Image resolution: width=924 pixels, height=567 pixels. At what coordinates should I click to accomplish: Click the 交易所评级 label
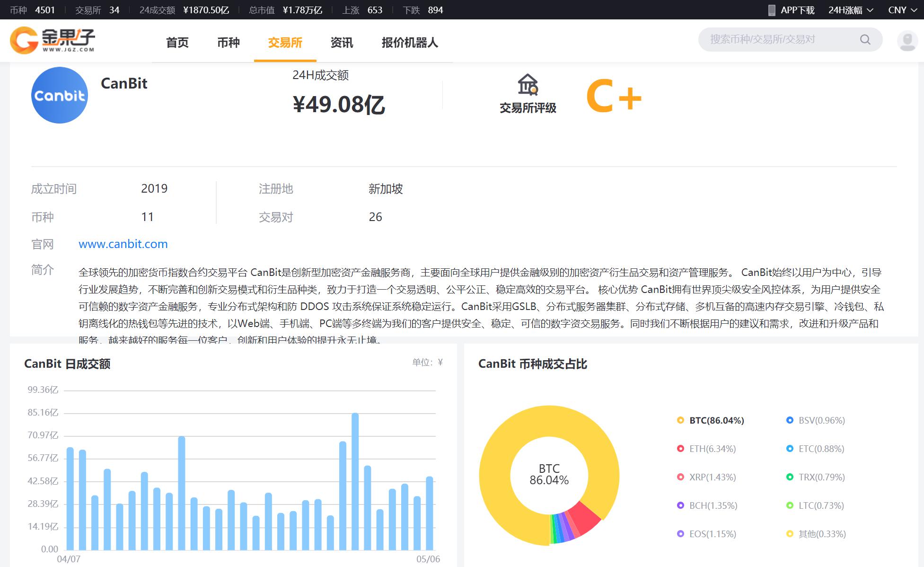point(528,108)
